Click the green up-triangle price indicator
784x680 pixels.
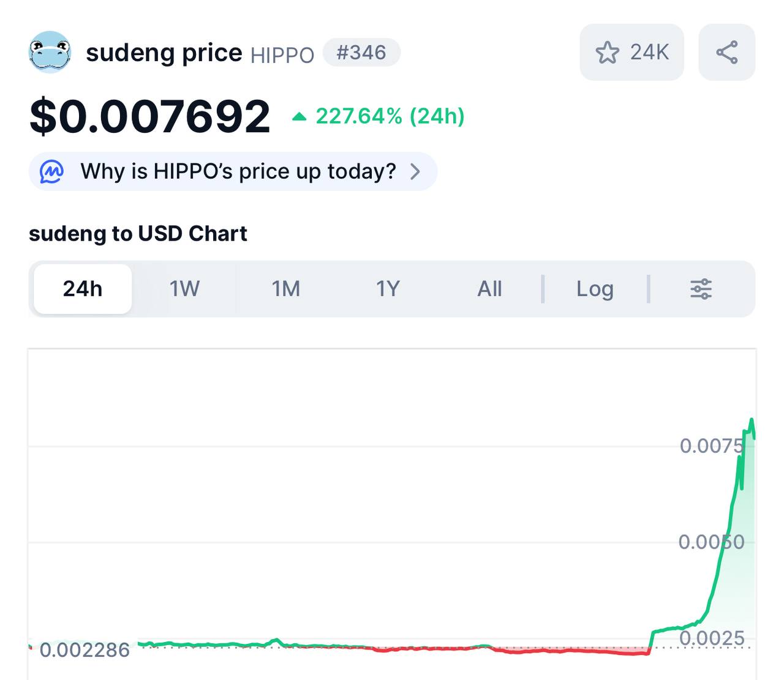click(x=299, y=116)
